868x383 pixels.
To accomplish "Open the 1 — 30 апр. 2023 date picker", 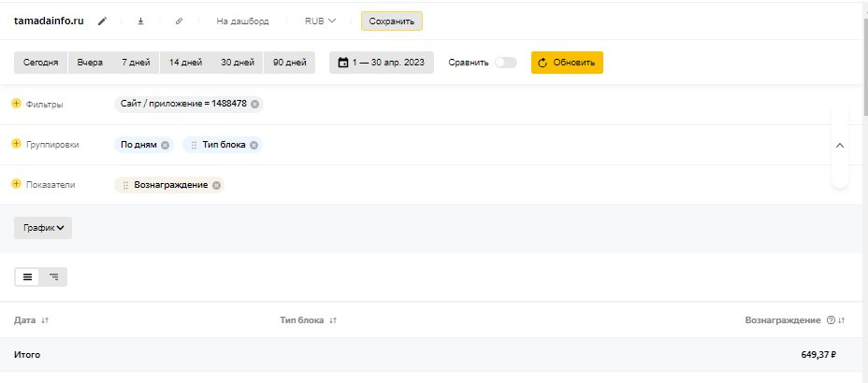I will click(x=382, y=63).
